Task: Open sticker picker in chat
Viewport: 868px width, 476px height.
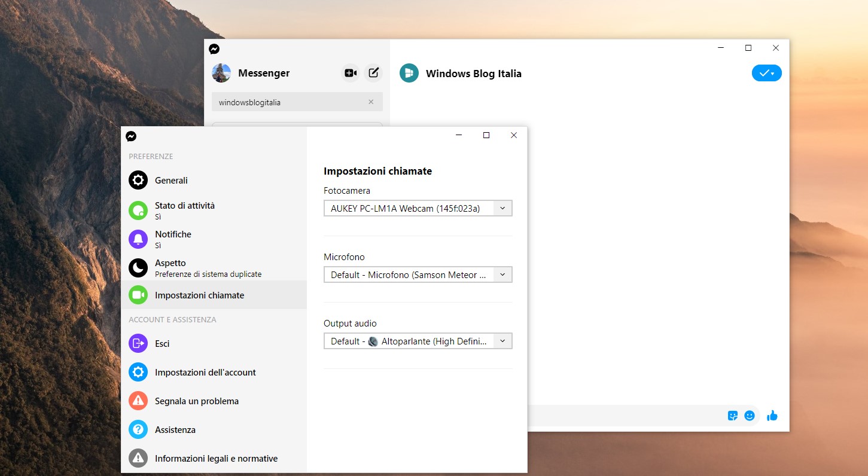Action: point(733,416)
